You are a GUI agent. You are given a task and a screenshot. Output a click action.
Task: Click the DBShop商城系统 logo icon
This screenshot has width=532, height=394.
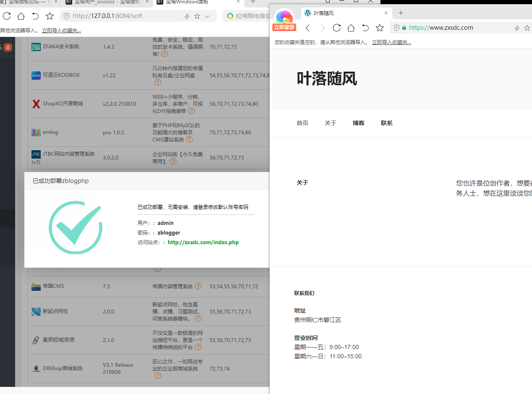click(36, 368)
